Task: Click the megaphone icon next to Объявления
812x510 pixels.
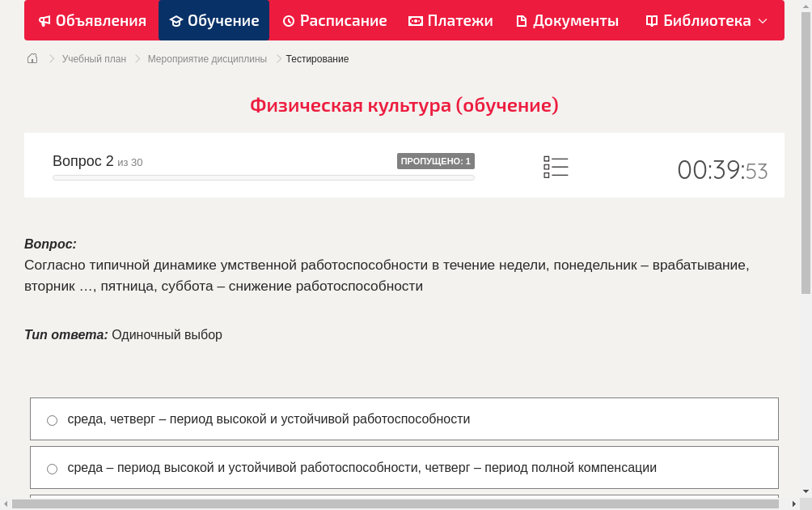Action: coord(43,20)
